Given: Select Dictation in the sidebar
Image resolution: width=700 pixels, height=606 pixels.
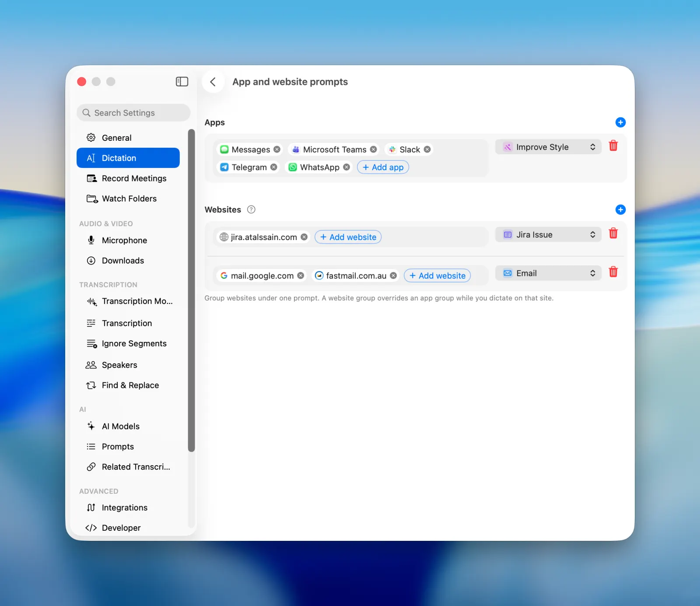Looking at the screenshot, I should pos(128,158).
